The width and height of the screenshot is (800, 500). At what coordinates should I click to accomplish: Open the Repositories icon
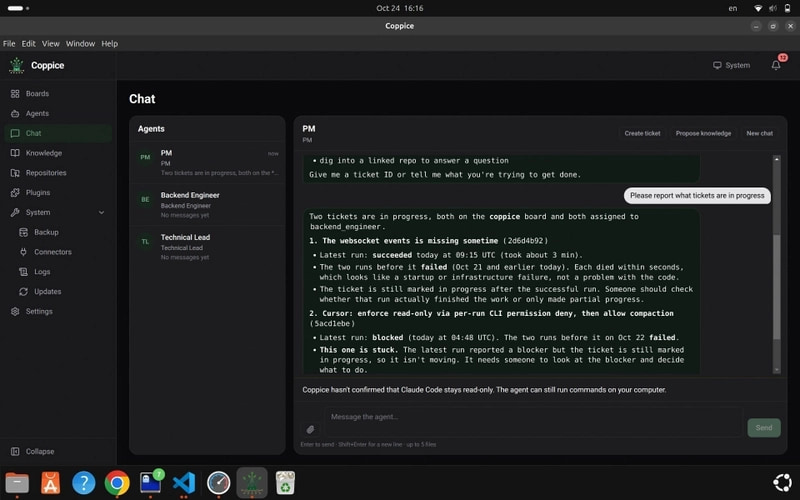(15, 173)
